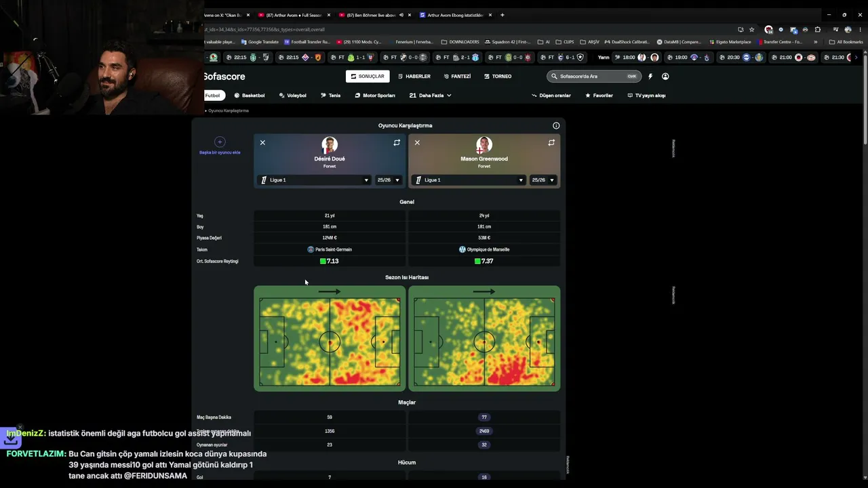
Task: Switch to the Basketbol tab
Action: 250,96
